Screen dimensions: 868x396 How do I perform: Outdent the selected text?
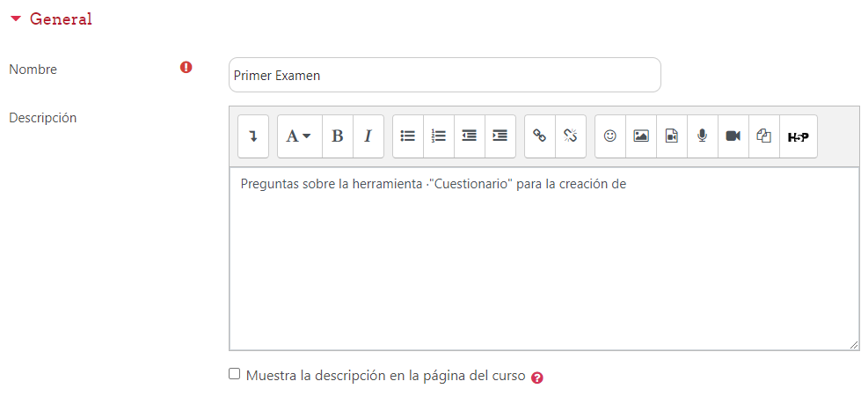tap(470, 136)
